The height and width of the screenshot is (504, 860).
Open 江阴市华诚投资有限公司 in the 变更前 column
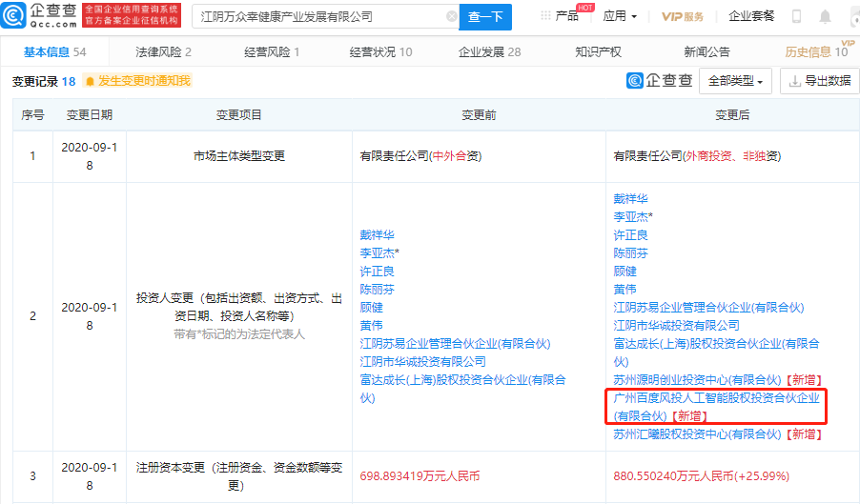tap(423, 362)
